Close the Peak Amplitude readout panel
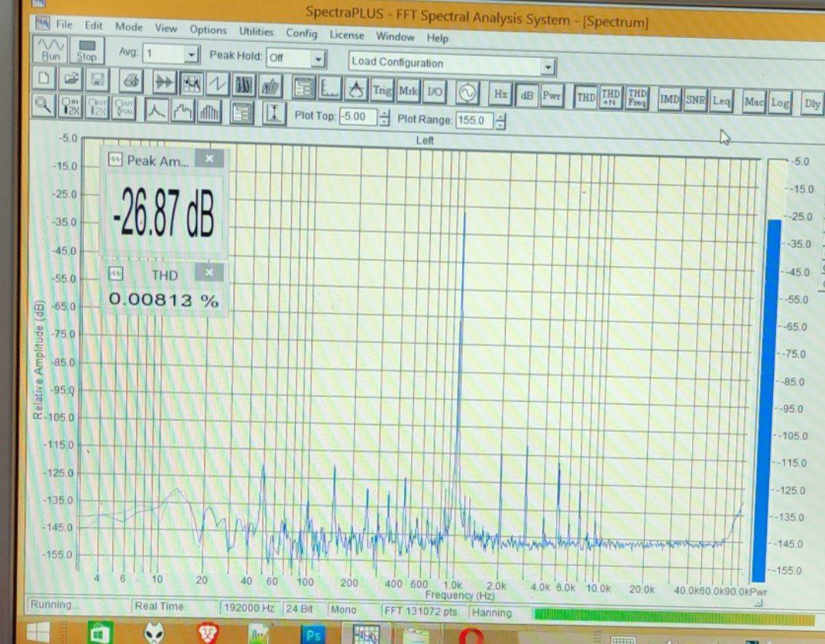Screen dimensions: 825x644 [209, 158]
